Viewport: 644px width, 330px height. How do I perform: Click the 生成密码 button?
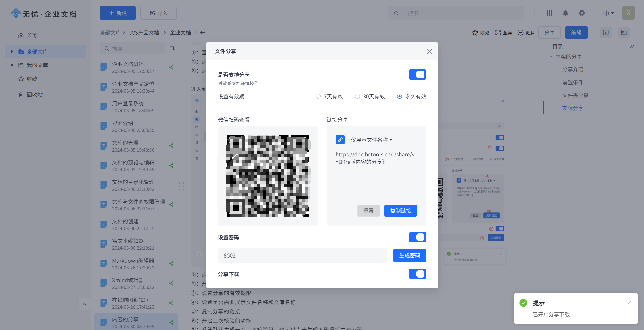(x=409, y=255)
